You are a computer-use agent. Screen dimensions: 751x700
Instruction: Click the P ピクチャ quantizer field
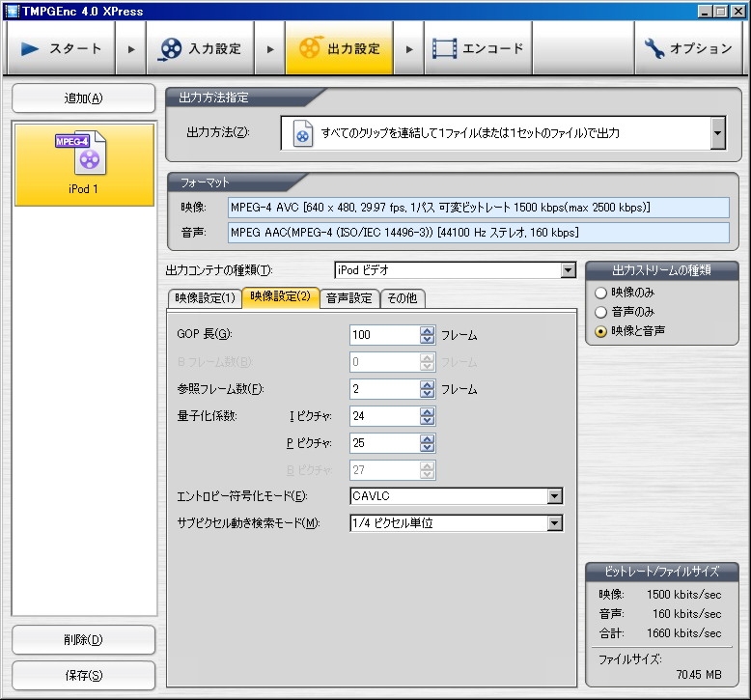[385, 443]
